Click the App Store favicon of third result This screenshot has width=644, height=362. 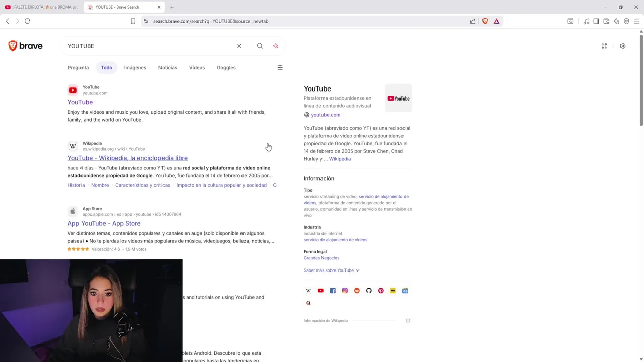[73, 211]
